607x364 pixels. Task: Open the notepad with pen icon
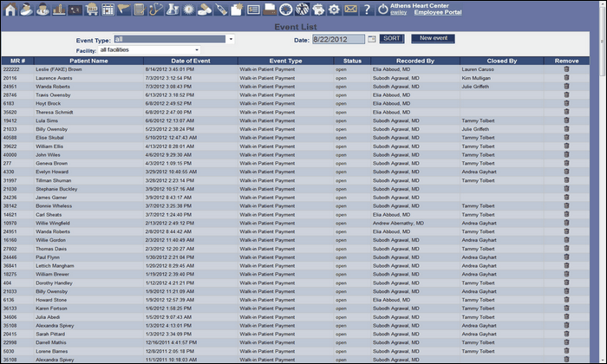tap(140, 10)
